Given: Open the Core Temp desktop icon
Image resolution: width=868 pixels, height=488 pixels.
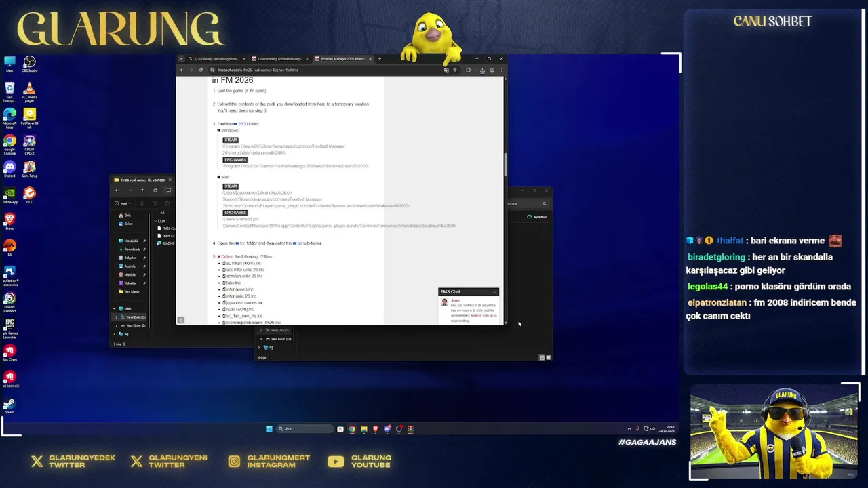Looking at the screenshot, I should click(29, 169).
